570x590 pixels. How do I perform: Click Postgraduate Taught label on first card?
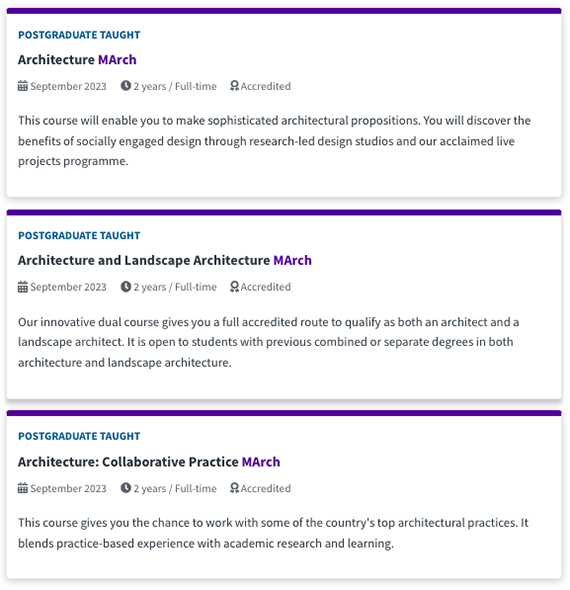(79, 35)
